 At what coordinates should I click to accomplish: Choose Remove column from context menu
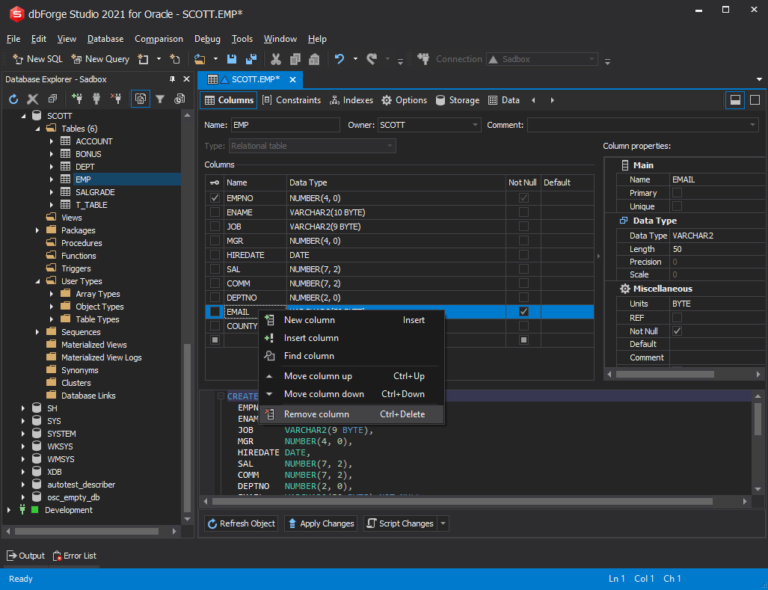pyautogui.click(x=316, y=414)
